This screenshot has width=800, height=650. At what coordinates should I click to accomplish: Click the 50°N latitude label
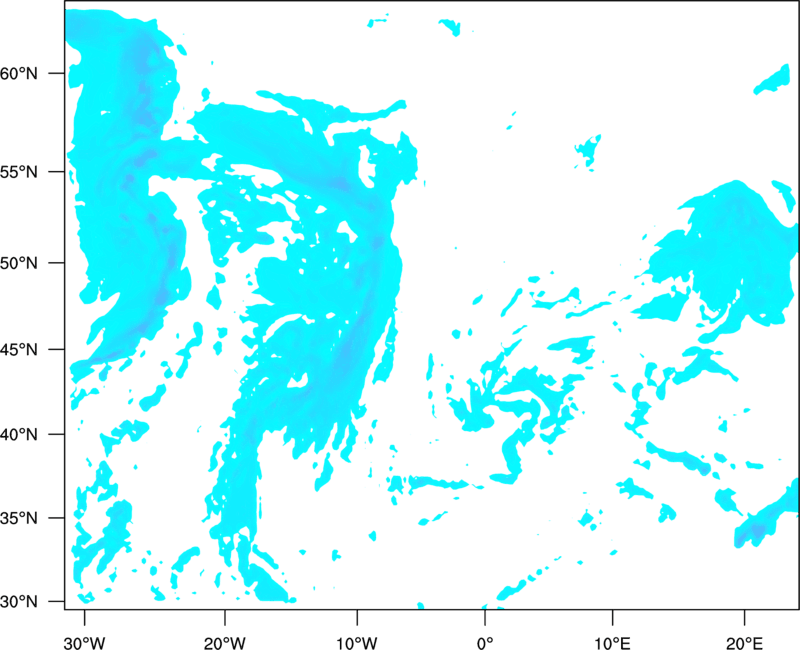[x=19, y=263]
